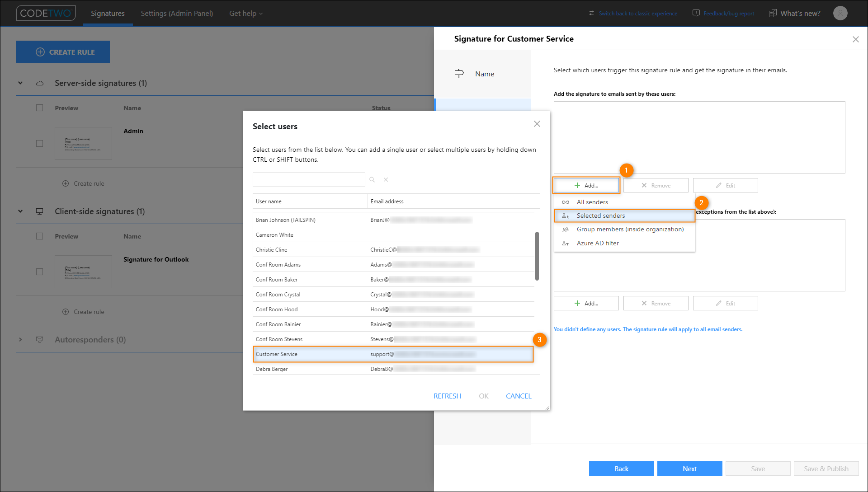Open Signature for Outlook preview thumbnail

pyautogui.click(x=83, y=272)
